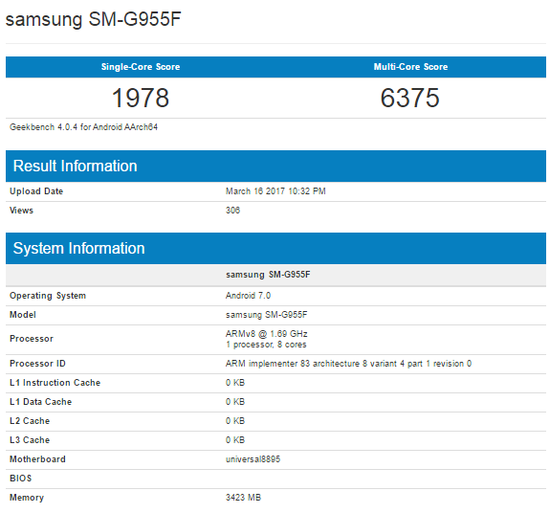Click the Android 7.0 operating system value
This screenshot has width=550, height=513.
pos(248,296)
